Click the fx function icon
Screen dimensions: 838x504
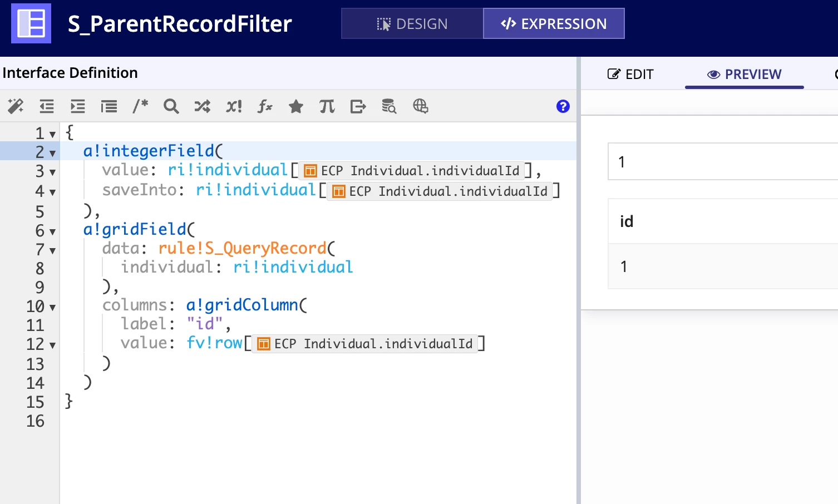coord(265,106)
